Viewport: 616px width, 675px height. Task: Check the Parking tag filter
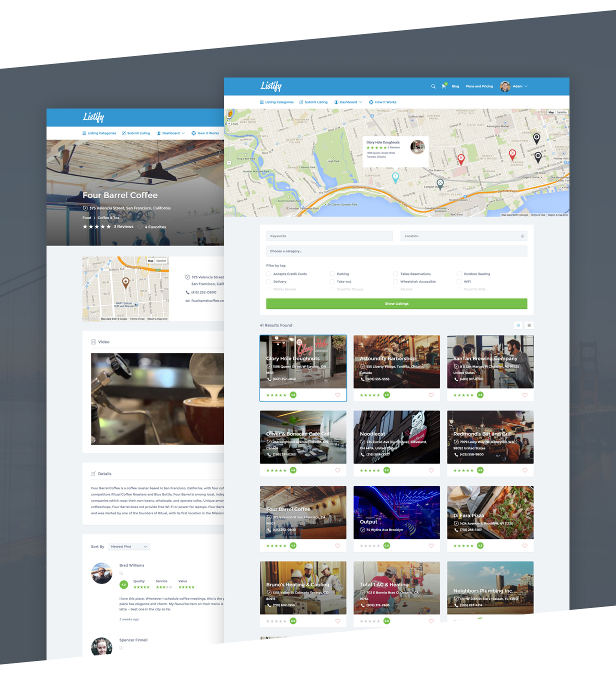click(x=332, y=274)
